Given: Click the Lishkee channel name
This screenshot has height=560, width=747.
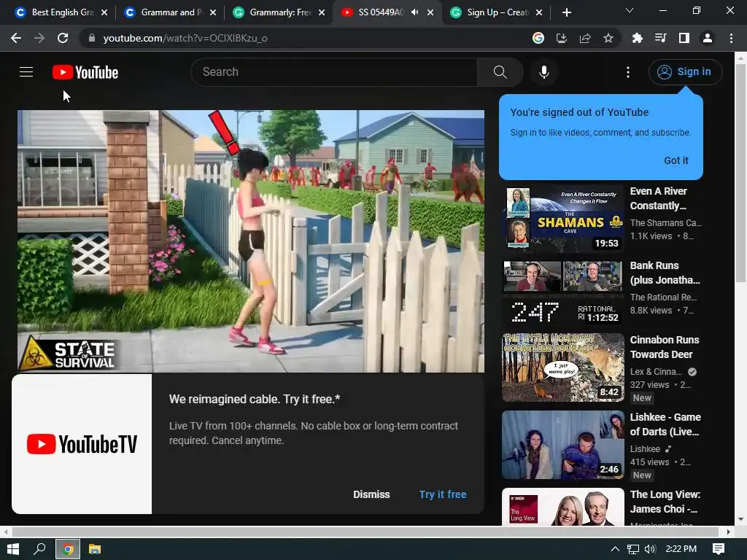Looking at the screenshot, I should 645,448.
